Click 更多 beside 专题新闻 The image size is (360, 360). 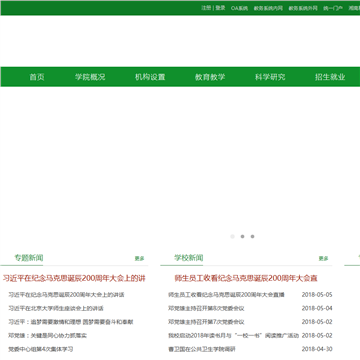pyautogui.click(x=139, y=258)
